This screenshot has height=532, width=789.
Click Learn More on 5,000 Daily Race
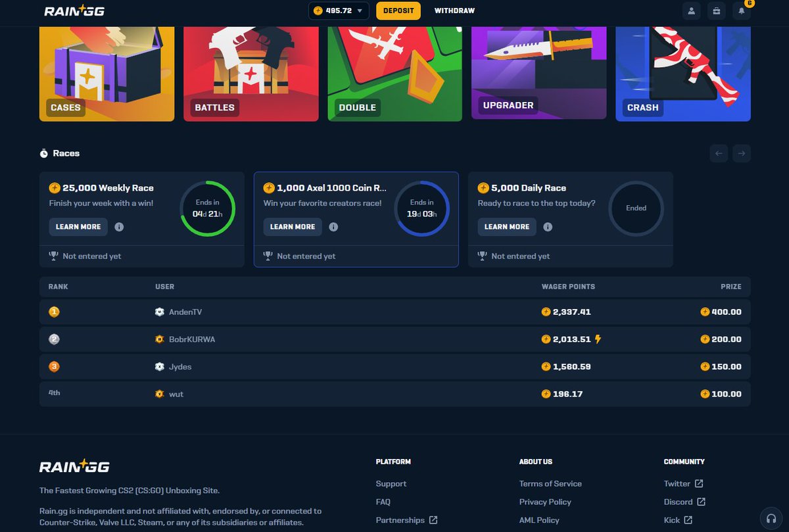[x=507, y=227]
